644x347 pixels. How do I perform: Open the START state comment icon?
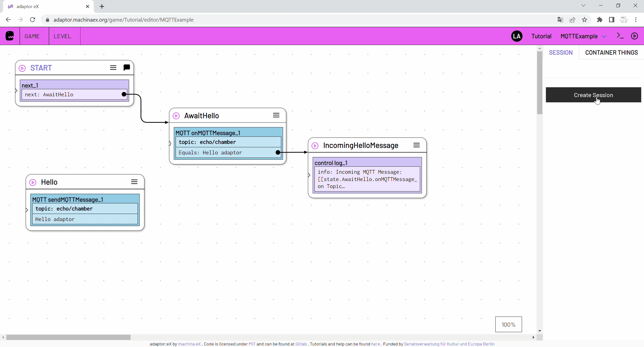click(x=127, y=68)
